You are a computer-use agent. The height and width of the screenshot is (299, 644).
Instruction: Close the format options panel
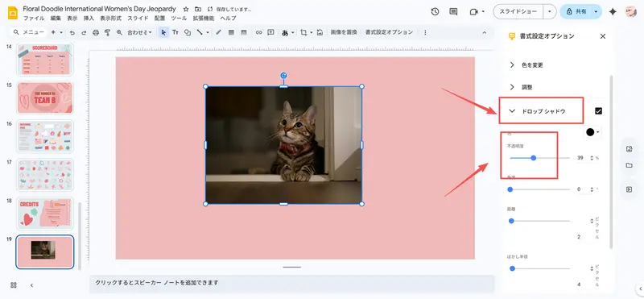click(603, 36)
